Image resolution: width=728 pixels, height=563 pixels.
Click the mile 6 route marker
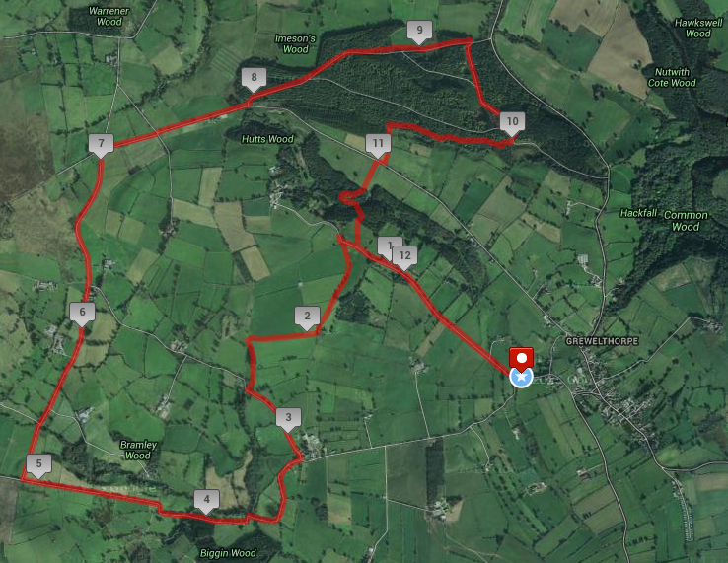click(x=82, y=313)
